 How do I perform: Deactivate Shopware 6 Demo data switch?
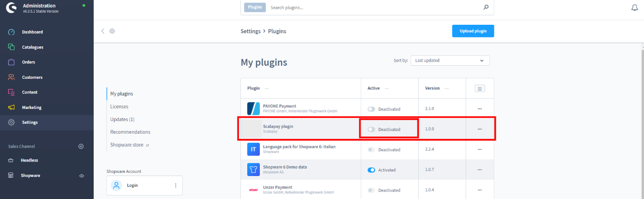tap(371, 170)
